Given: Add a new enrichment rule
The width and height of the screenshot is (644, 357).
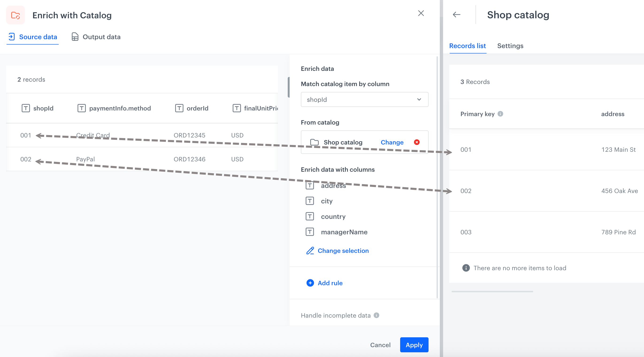Looking at the screenshot, I should pyautogui.click(x=330, y=283).
